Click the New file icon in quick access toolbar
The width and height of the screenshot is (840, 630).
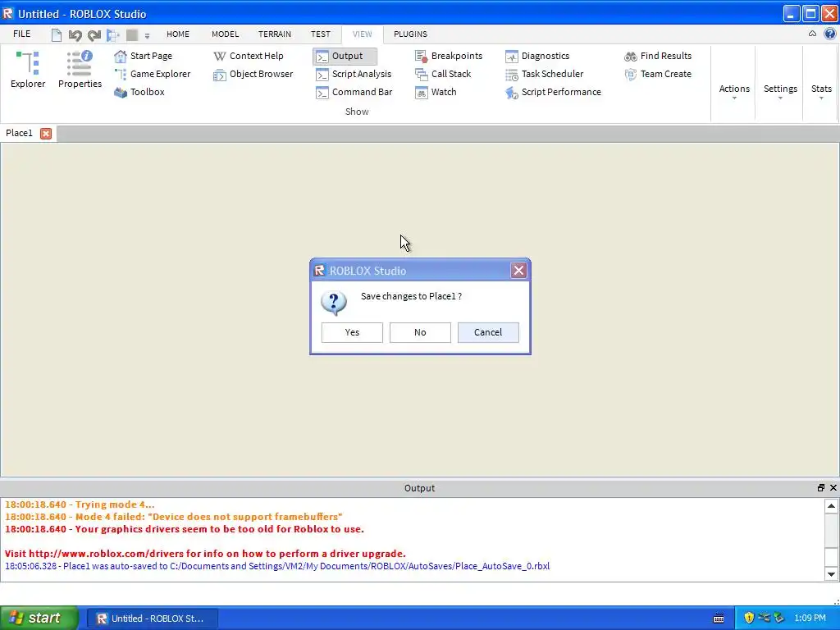(57, 35)
